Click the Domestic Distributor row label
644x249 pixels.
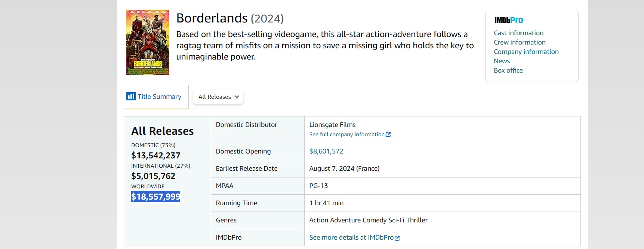click(246, 125)
